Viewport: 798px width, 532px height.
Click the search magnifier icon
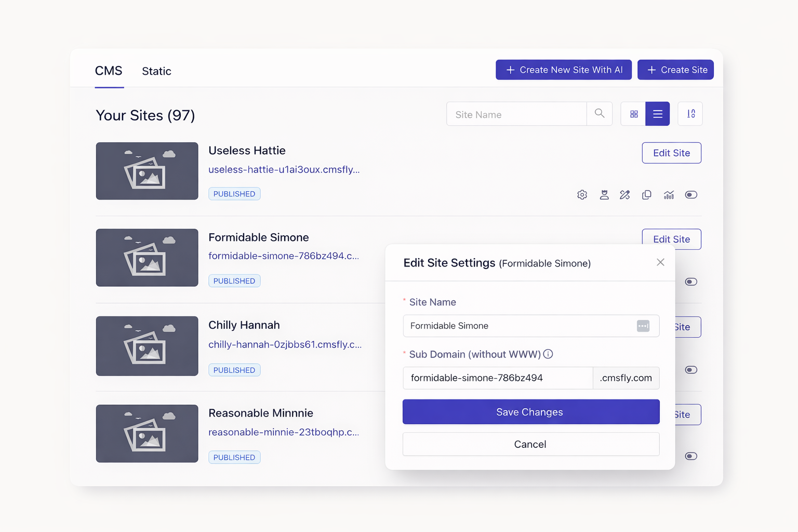point(600,114)
